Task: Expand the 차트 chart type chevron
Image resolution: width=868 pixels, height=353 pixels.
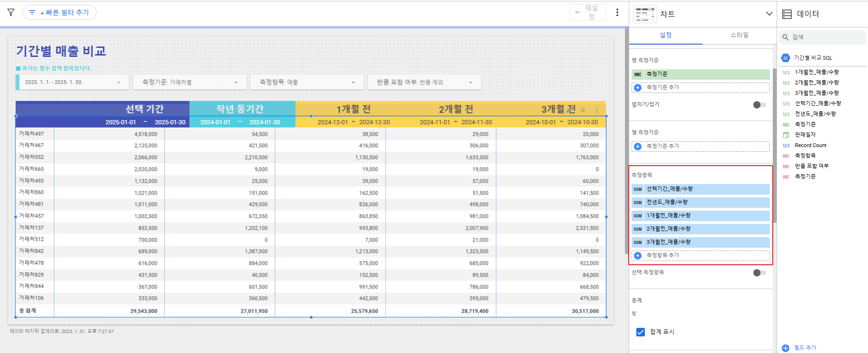Action: click(x=769, y=14)
